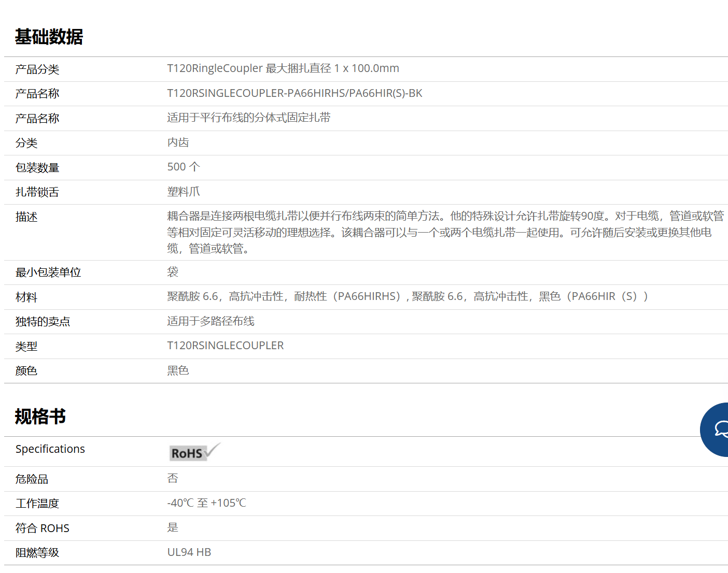Click the -40℃ 至 +105℃ temperature value

(206, 503)
